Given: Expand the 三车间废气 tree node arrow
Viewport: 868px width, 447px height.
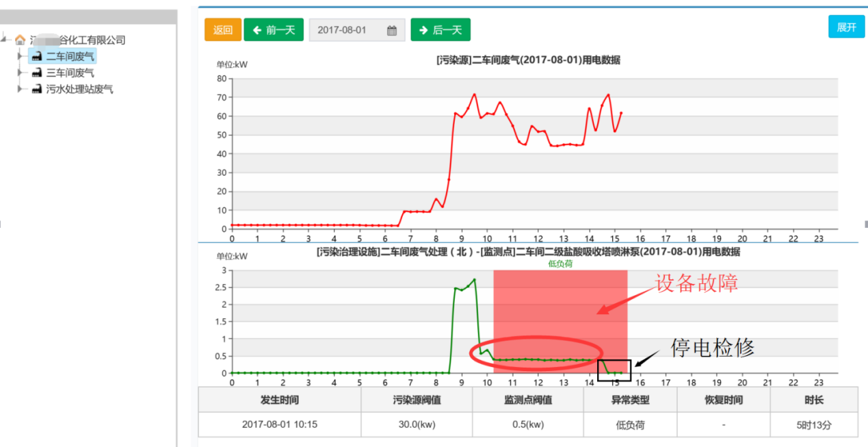Looking at the screenshot, I should coord(21,73).
